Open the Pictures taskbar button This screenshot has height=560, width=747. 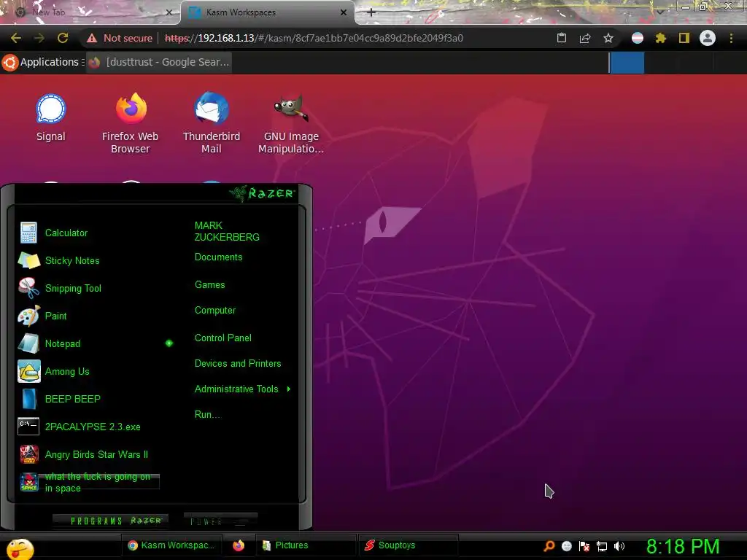click(305, 545)
